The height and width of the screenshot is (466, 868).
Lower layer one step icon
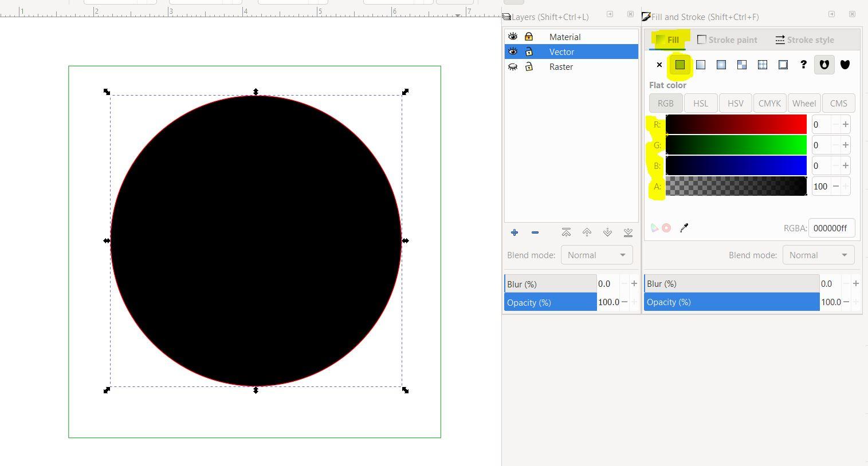tap(607, 232)
